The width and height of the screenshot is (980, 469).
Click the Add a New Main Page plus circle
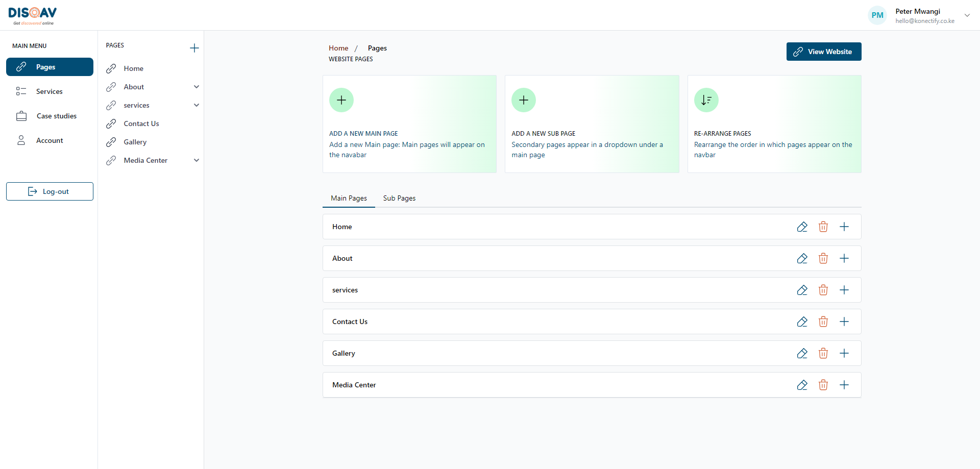(341, 100)
